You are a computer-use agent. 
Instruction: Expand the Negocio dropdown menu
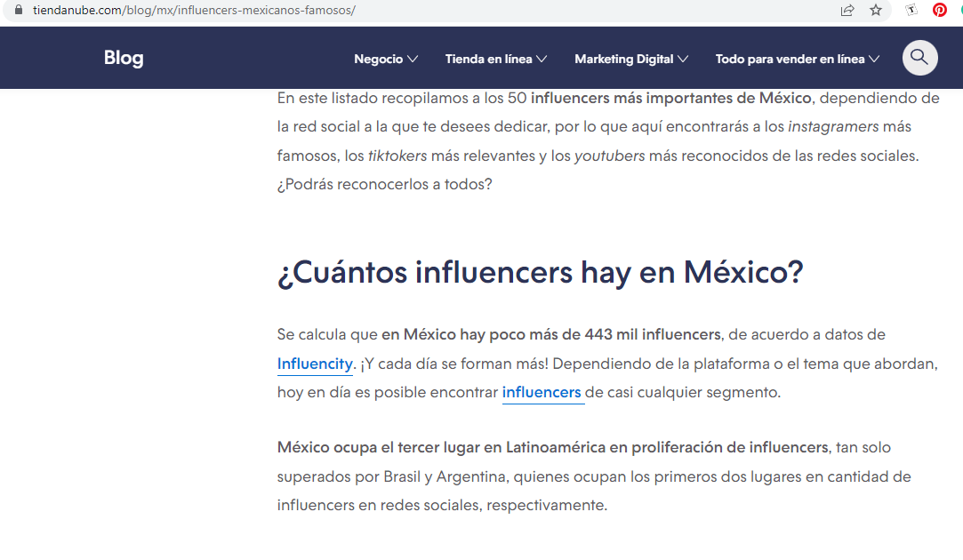tap(385, 59)
